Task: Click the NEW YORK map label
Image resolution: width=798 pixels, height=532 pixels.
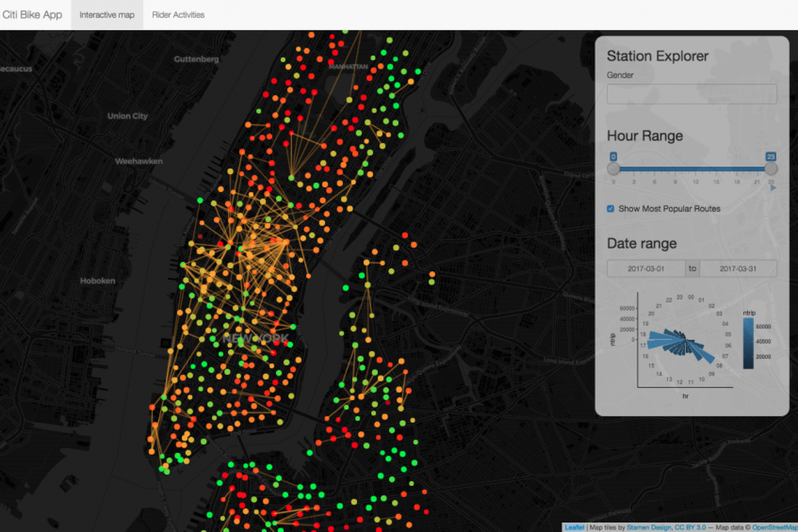Action: click(256, 339)
